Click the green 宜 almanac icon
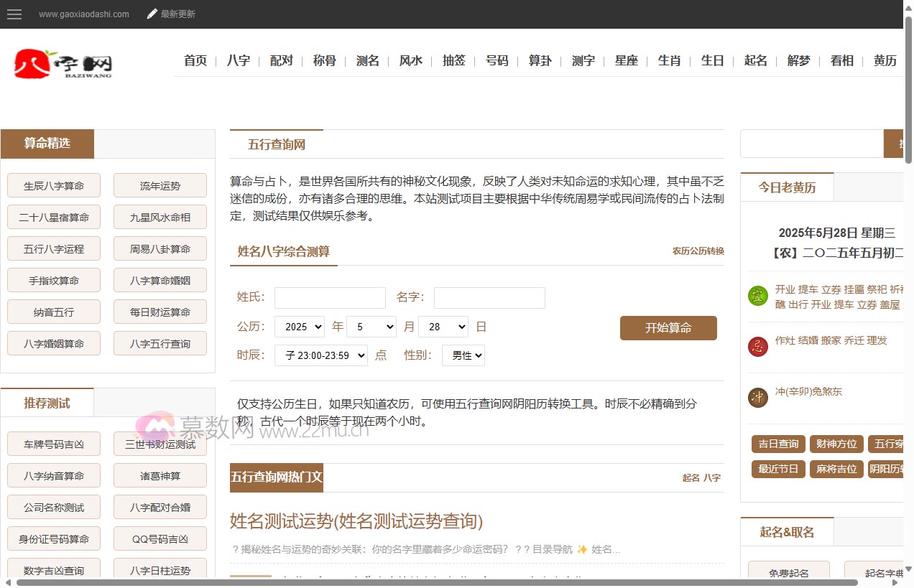914x588 pixels. (757, 296)
